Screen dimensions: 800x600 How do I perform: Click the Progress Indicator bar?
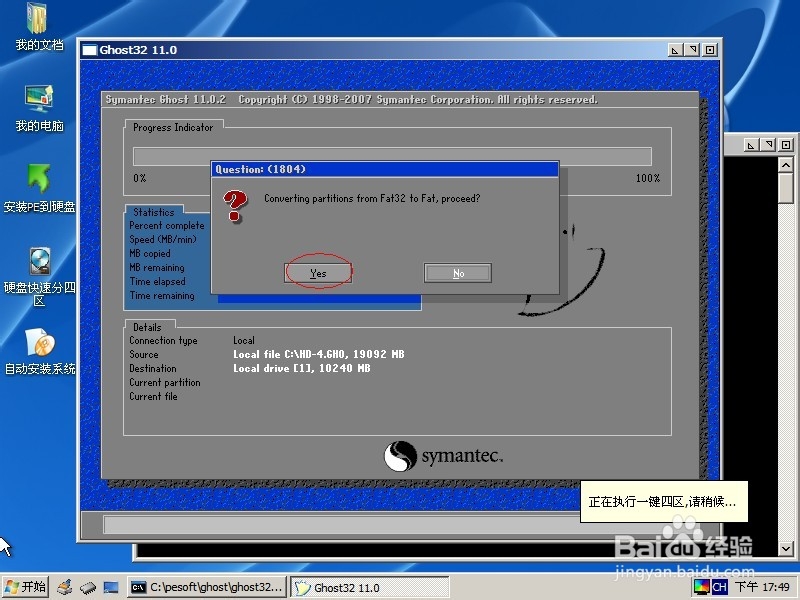point(392,156)
